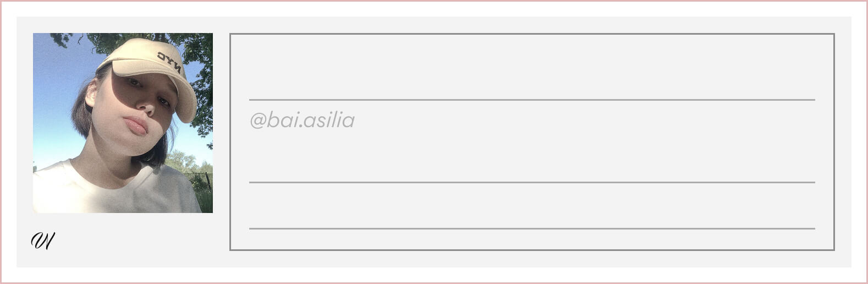Viewport: 868px width, 284px height.
Task: Click the white margin above the gray card
Action: pyautogui.click(x=434, y=9)
